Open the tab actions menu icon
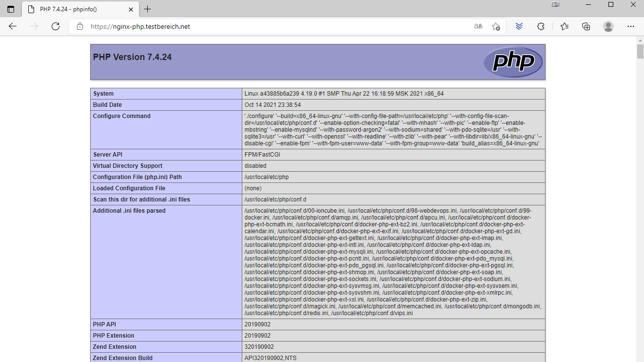This screenshot has height=362, width=644. [11, 9]
